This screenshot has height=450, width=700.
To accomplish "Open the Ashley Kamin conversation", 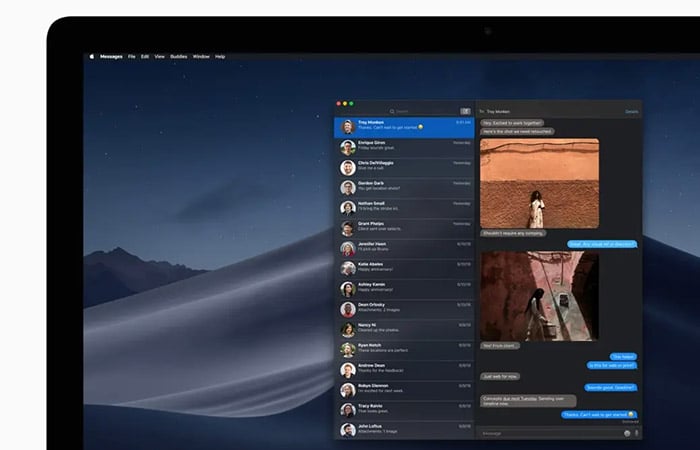I will click(404, 289).
